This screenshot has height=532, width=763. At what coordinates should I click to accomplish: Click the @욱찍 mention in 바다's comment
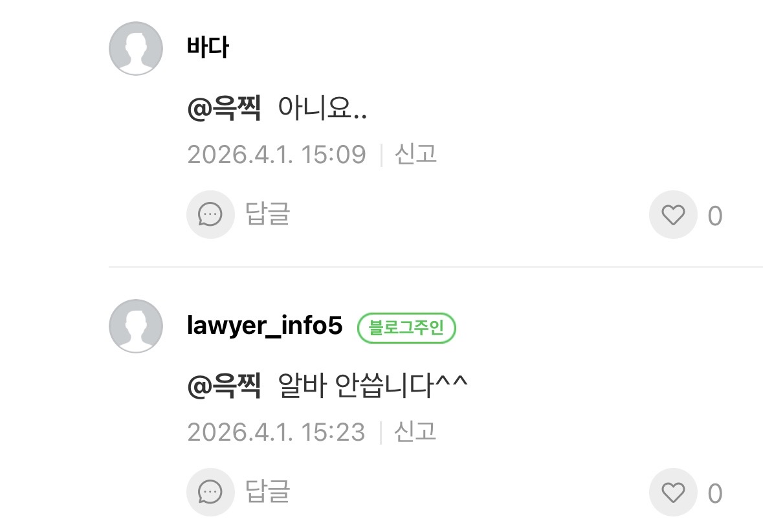point(224,107)
